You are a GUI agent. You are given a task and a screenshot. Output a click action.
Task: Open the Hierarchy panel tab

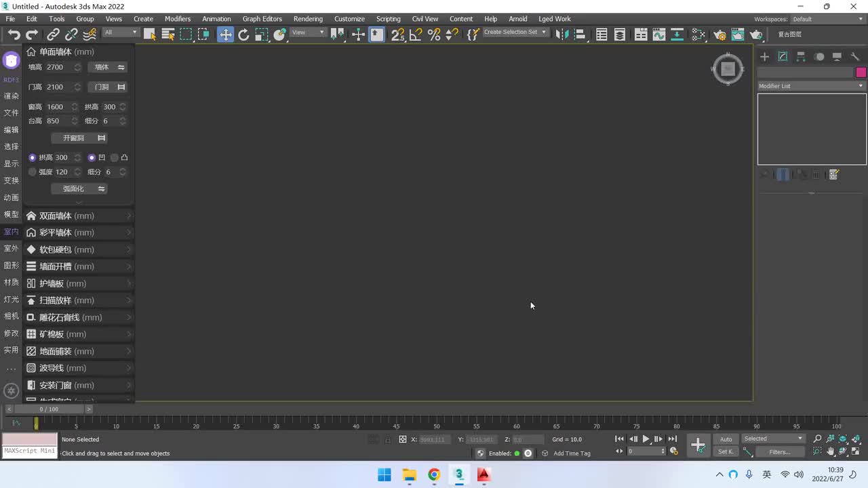pos(801,57)
